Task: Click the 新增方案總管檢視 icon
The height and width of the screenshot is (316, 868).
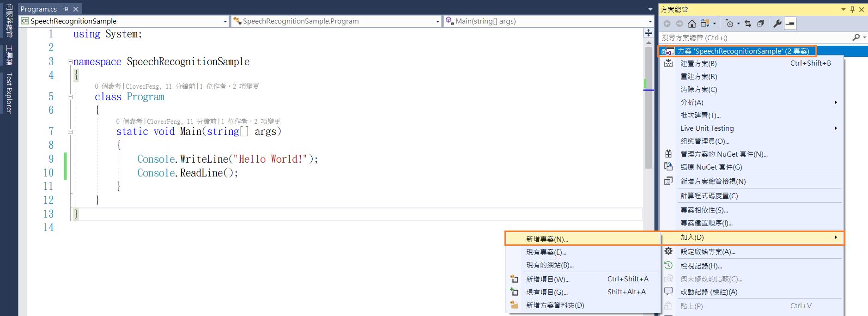Action: point(668,181)
